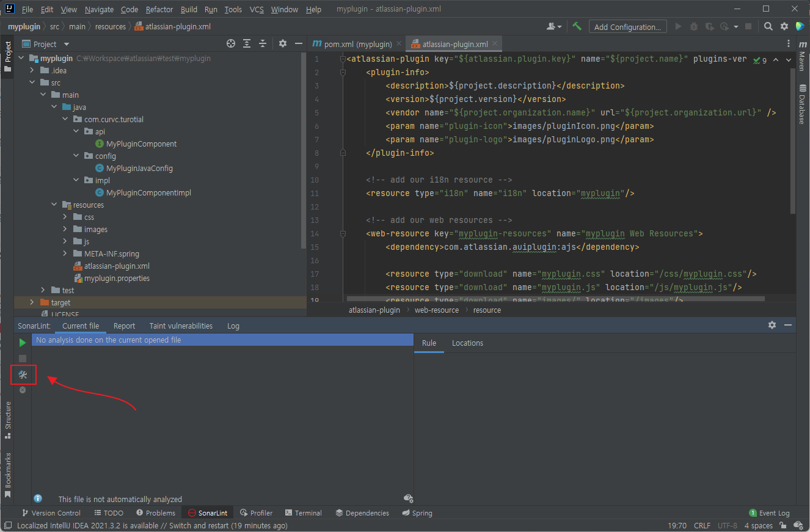Click Expand All in Project panel
Image resolution: width=810 pixels, height=532 pixels.
[x=247, y=43]
